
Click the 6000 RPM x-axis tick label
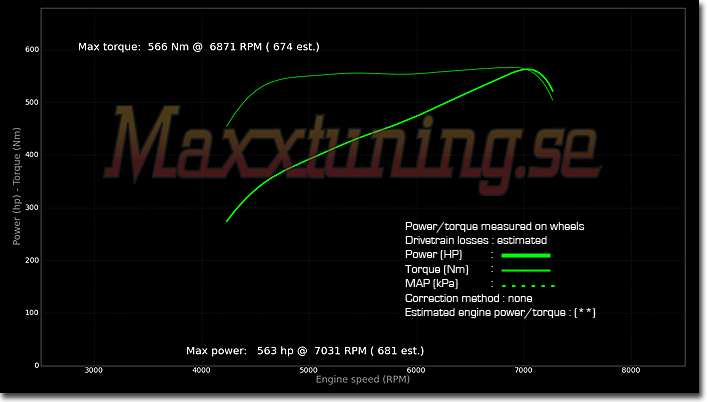click(416, 370)
